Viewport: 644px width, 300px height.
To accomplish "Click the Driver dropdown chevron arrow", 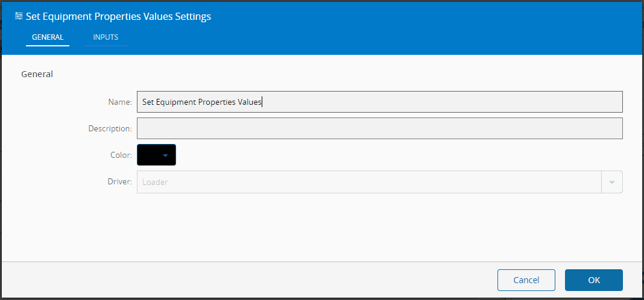I will tap(612, 182).
